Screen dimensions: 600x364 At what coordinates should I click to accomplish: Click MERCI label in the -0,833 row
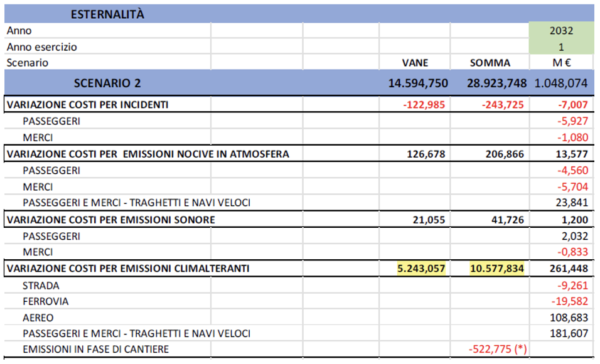click(38, 252)
